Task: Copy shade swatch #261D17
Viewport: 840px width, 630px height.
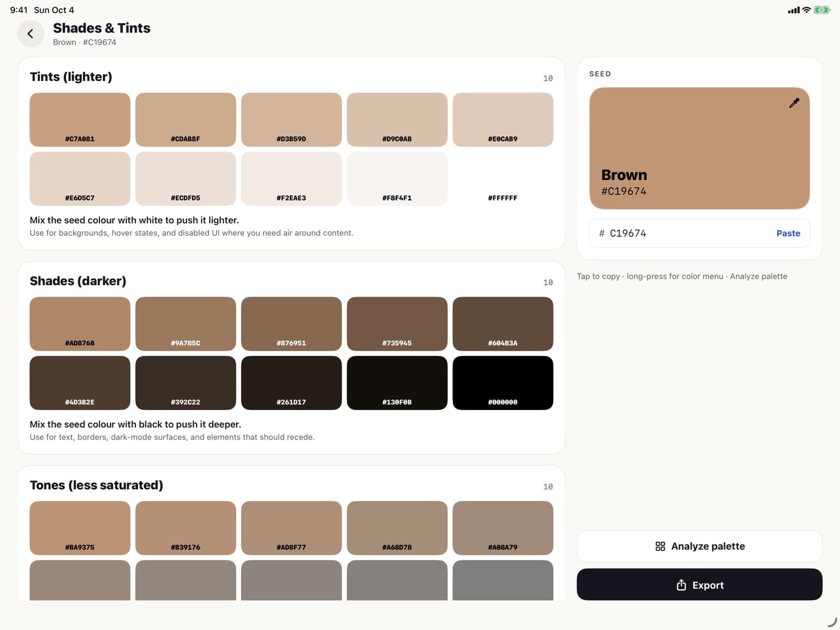Action: pyautogui.click(x=291, y=383)
